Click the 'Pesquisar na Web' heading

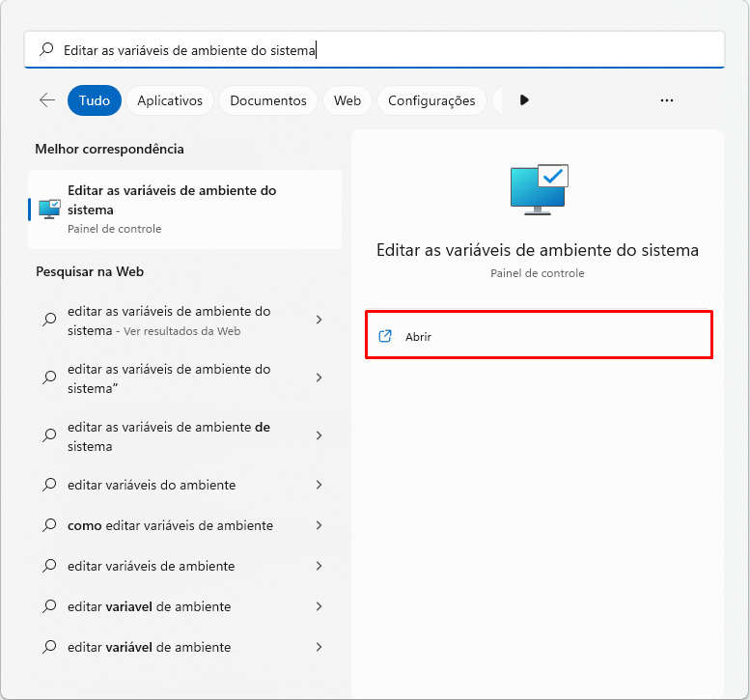90,271
